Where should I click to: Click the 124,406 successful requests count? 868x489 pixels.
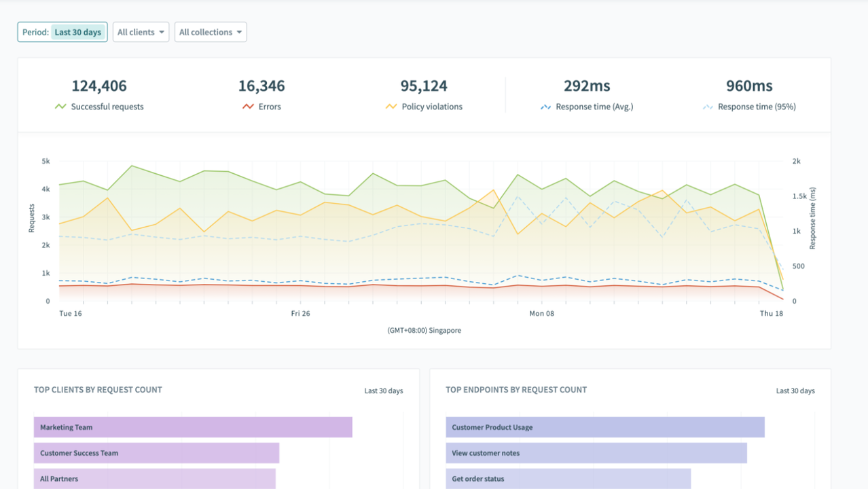coord(99,86)
